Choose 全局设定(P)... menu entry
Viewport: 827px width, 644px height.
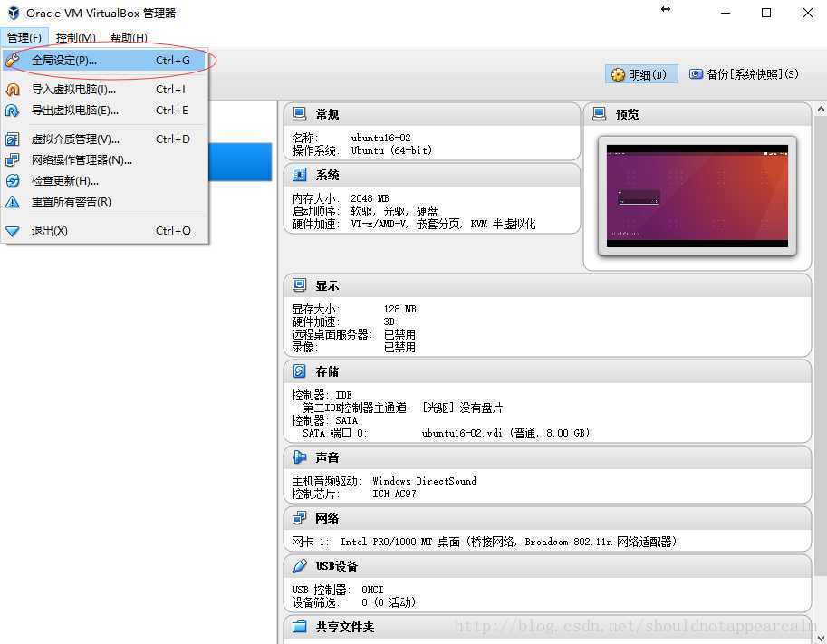[x=104, y=60]
